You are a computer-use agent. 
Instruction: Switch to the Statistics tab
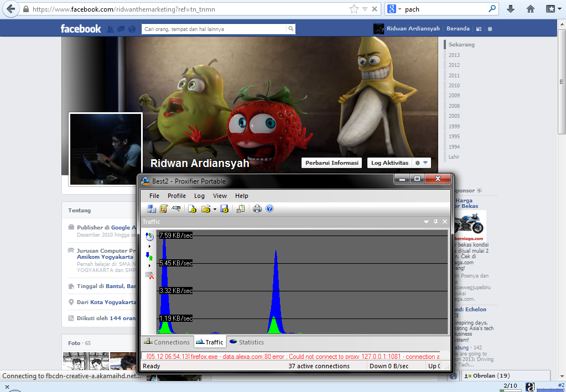point(247,342)
